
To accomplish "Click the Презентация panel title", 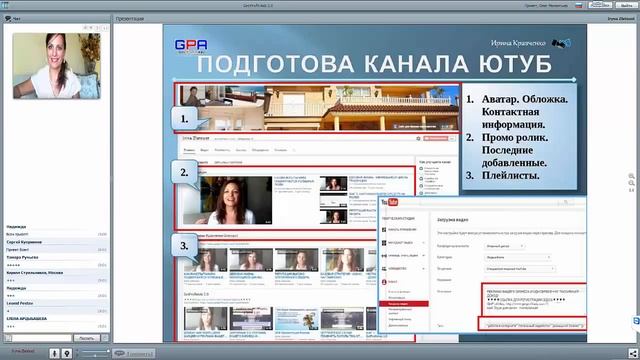I will pyautogui.click(x=130, y=19).
